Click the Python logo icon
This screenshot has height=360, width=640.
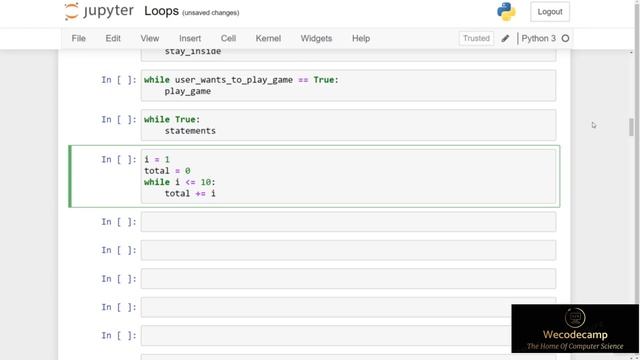tap(506, 11)
